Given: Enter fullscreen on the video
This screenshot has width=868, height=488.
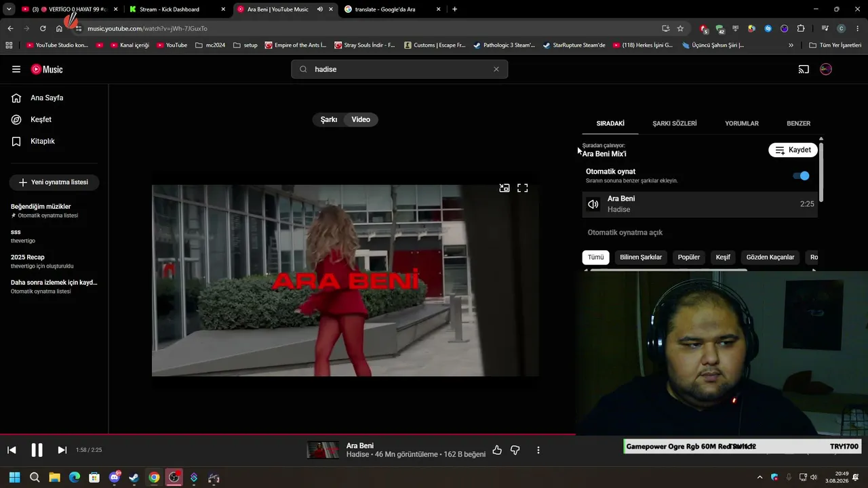Looking at the screenshot, I should pos(523,188).
